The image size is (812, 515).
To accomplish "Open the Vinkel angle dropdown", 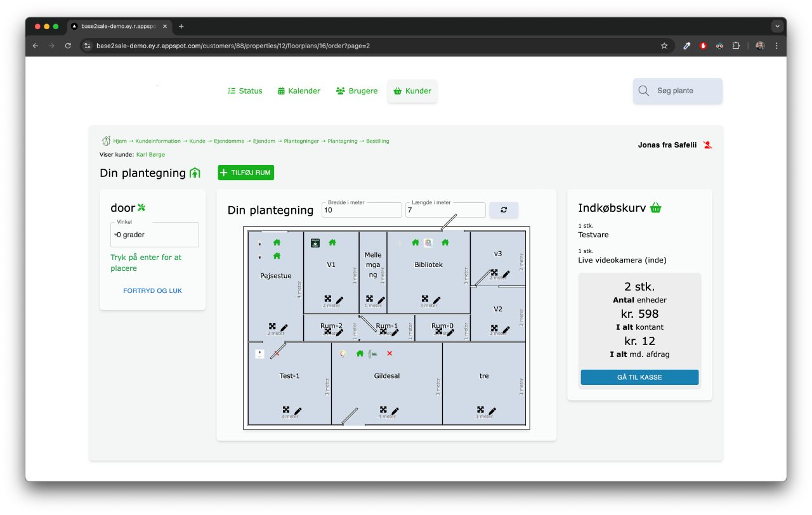I will (x=154, y=235).
